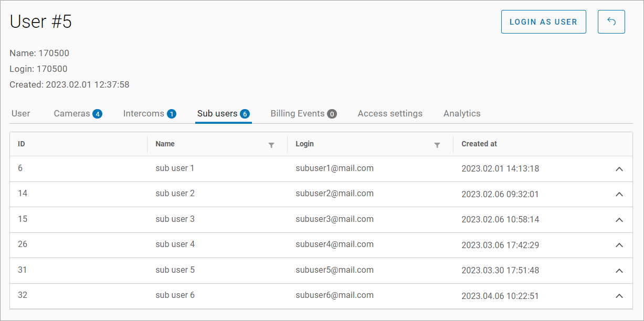The image size is (644, 321).
Task: Switch to the User tab
Action: 21,113
